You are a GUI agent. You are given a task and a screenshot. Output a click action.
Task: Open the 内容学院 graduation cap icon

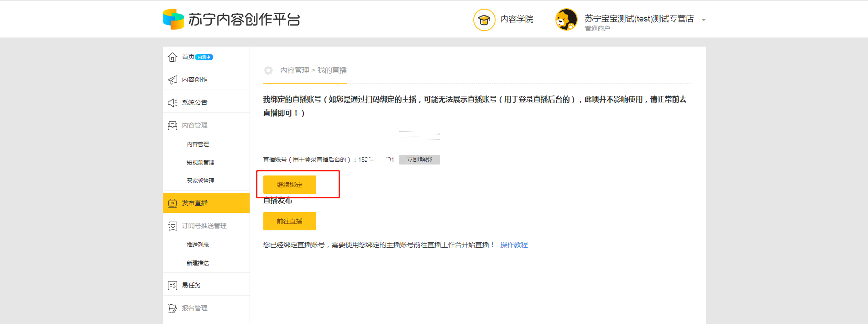point(484,20)
